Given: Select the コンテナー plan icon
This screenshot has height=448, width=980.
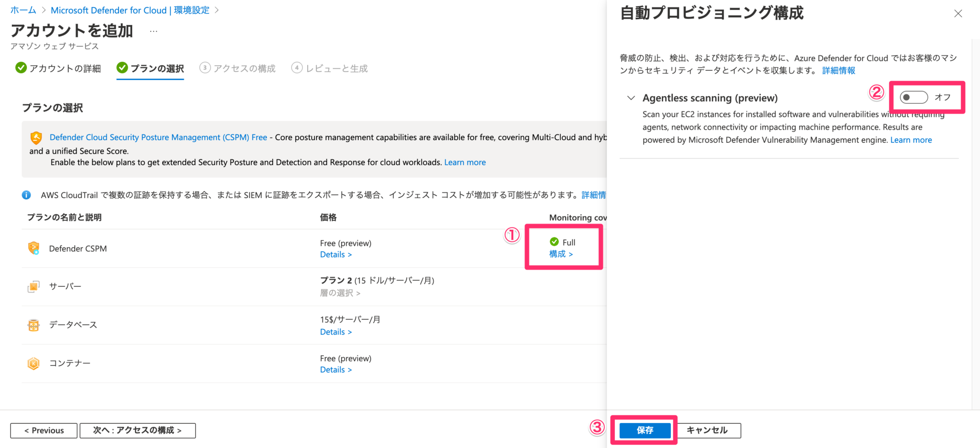Looking at the screenshot, I should pos(33,363).
